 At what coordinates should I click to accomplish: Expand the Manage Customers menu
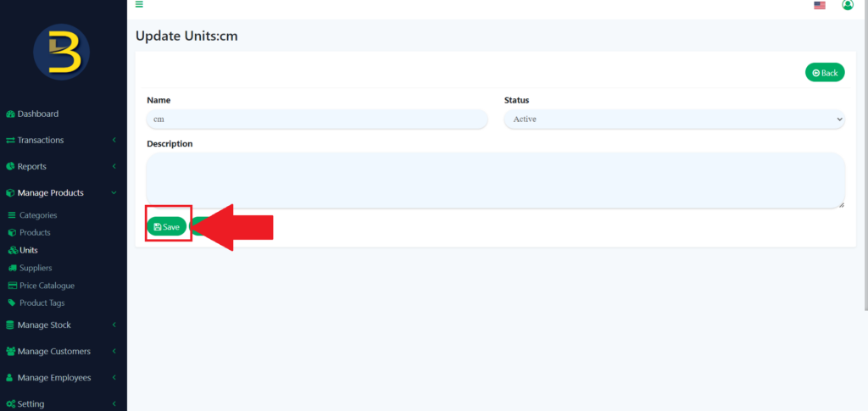pyautogui.click(x=53, y=351)
